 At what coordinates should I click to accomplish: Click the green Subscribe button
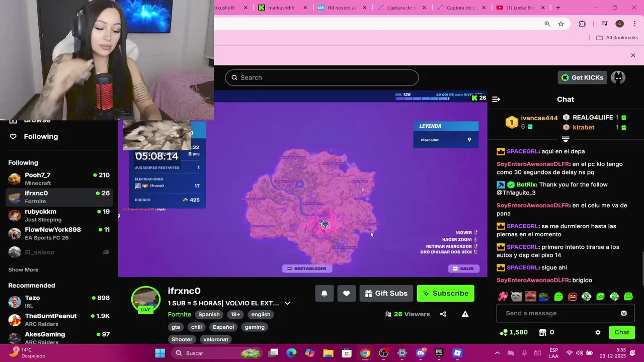click(446, 294)
